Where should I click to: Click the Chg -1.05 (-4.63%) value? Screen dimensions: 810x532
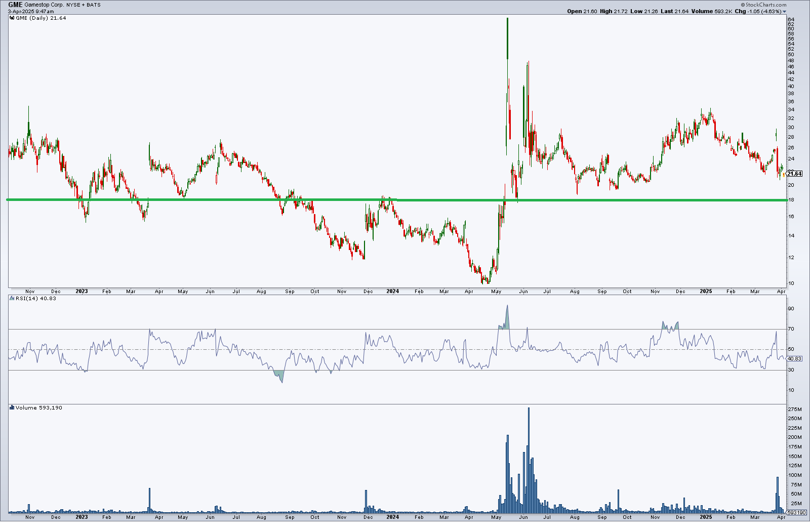point(758,11)
